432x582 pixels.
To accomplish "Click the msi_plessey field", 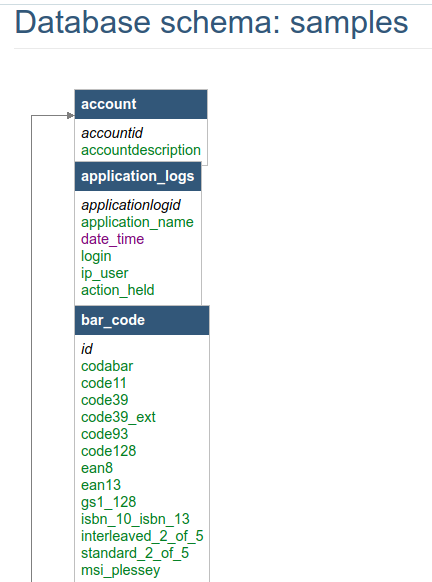I will click(121, 570).
